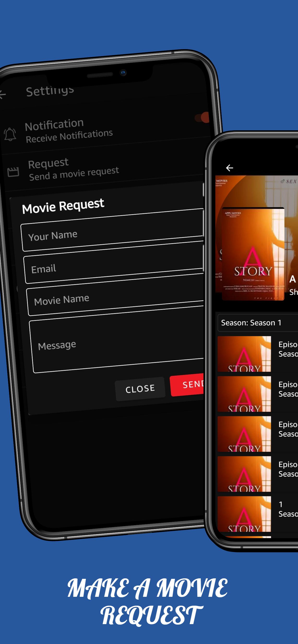Tap the back arrow above the A Story poster

tap(229, 168)
